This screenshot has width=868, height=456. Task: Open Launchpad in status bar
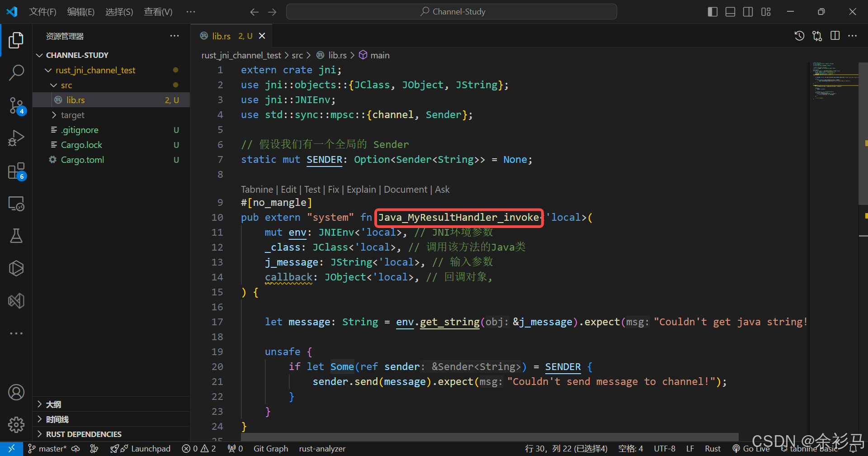(141, 448)
